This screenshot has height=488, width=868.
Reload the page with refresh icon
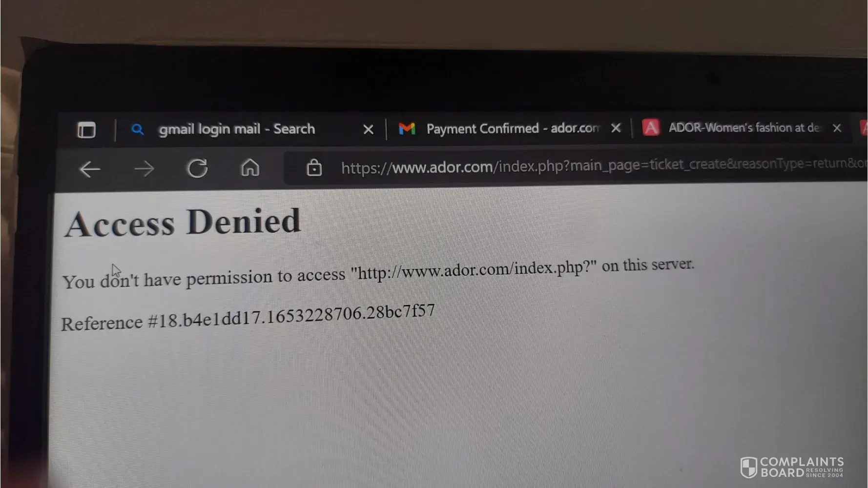(x=197, y=168)
